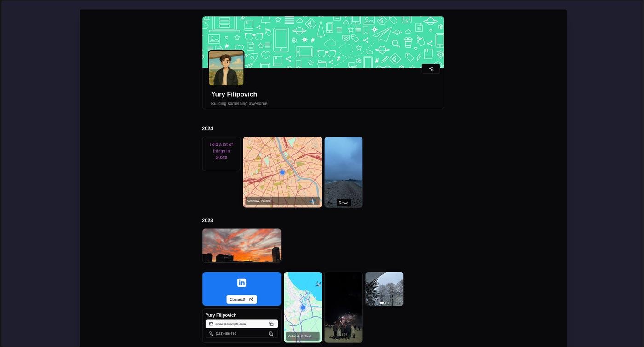Click the airplane icon on Warsaw map label

(x=313, y=201)
